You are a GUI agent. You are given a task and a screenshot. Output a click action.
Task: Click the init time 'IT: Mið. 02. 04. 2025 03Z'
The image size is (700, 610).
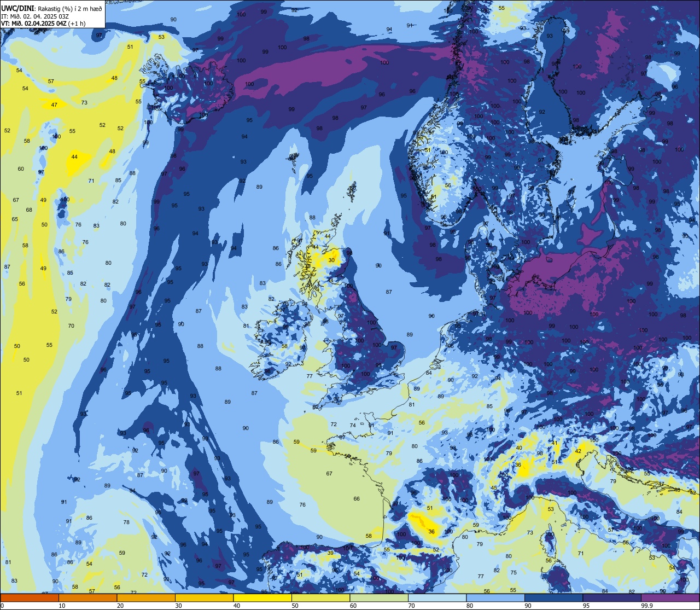click(x=35, y=16)
